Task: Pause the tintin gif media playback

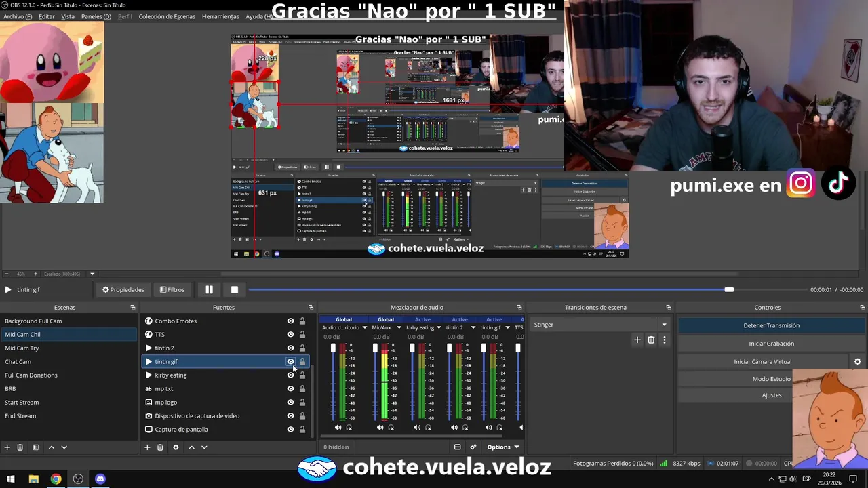Action: (209, 290)
